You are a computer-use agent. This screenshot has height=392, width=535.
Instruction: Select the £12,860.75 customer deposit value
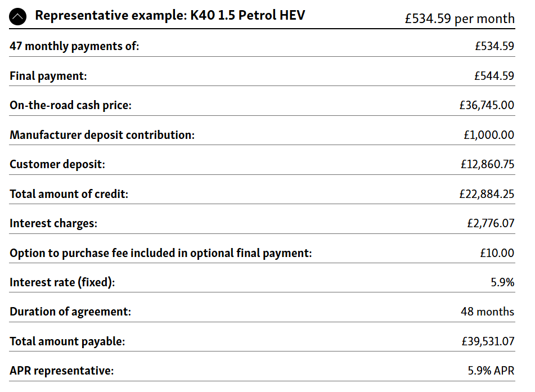coord(487,164)
